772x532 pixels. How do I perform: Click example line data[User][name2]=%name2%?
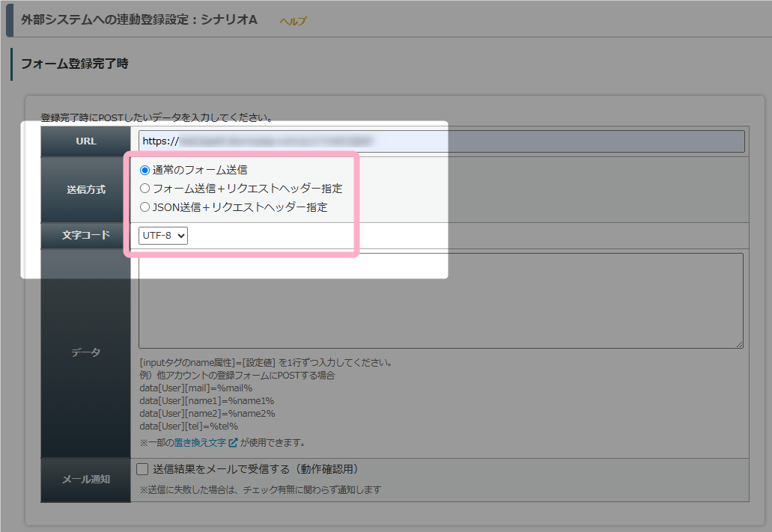(x=207, y=414)
